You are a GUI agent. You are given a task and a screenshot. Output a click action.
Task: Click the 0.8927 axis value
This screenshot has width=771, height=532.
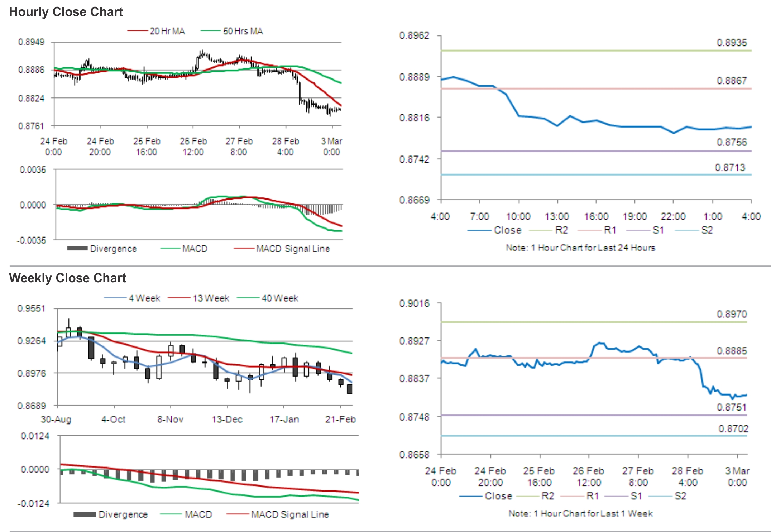pyautogui.click(x=414, y=341)
